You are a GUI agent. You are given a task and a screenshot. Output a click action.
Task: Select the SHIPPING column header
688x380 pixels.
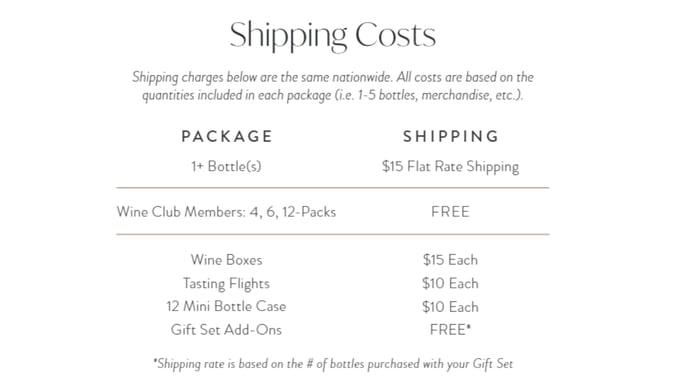point(451,136)
